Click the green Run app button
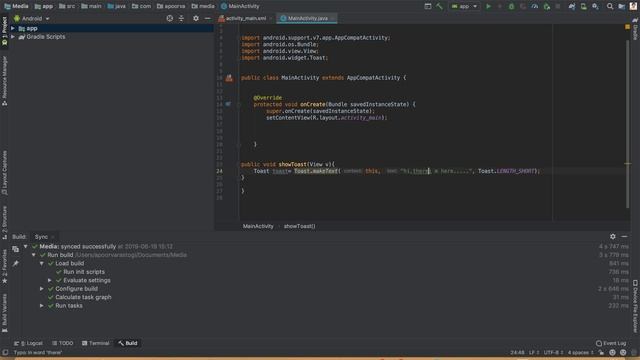This screenshot has height=360, width=640. (488, 6)
